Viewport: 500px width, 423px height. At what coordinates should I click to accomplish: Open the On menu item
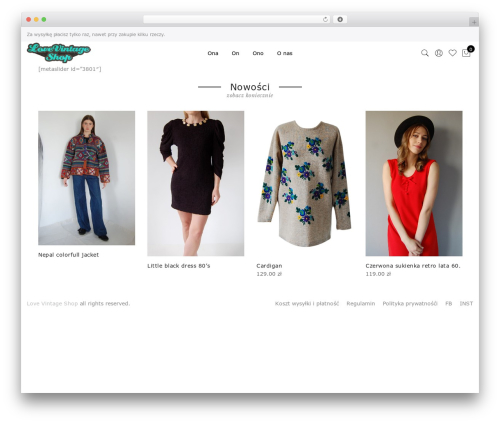[235, 53]
